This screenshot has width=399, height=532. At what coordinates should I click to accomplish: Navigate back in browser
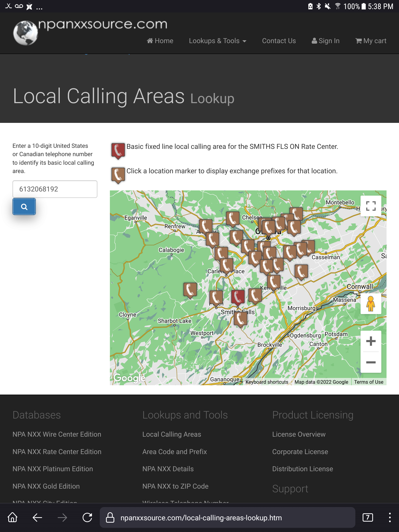click(x=37, y=518)
